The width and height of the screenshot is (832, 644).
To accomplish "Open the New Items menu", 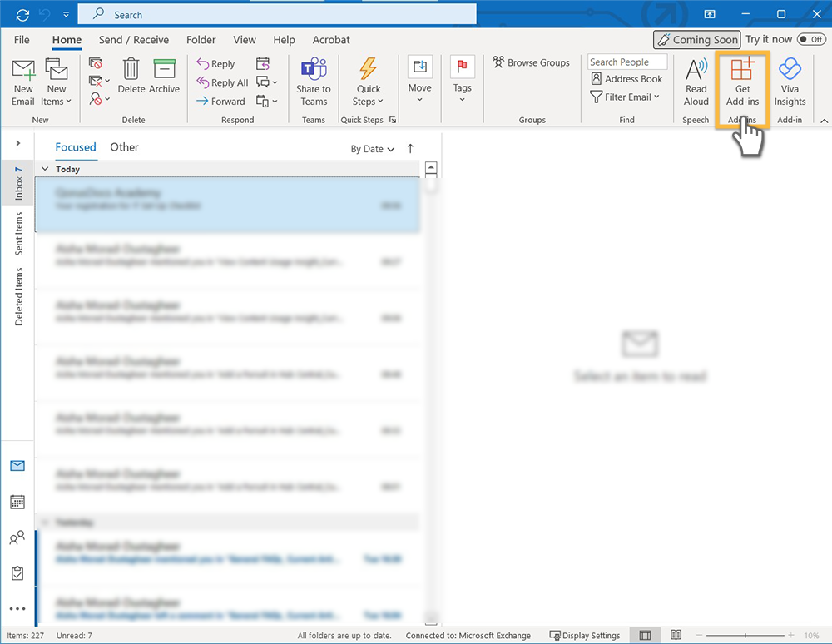I will (57, 82).
